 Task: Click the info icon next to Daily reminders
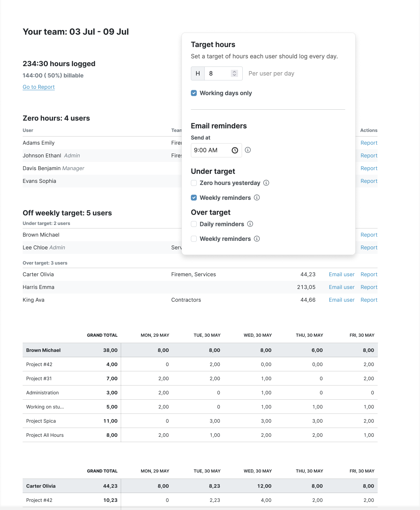250,224
